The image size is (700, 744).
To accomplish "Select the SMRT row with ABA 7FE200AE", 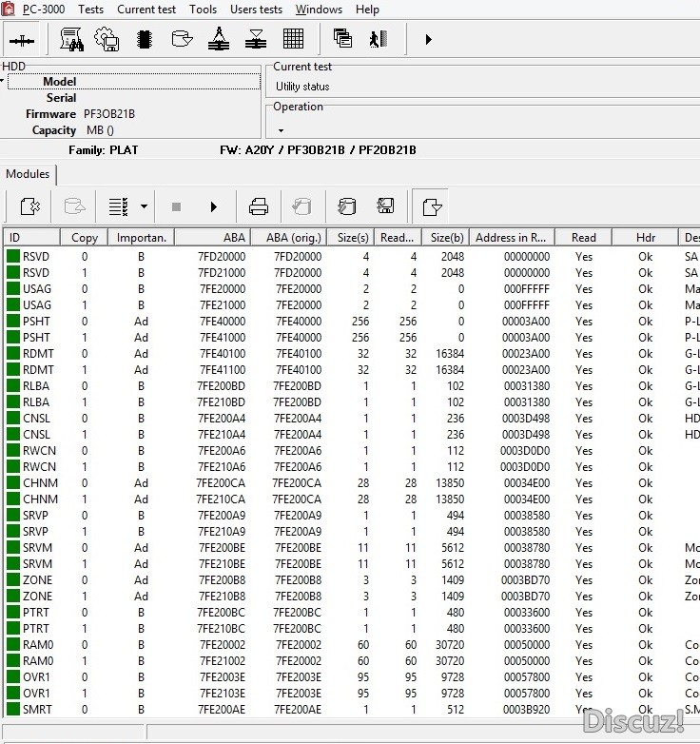I will click(351, 710).
